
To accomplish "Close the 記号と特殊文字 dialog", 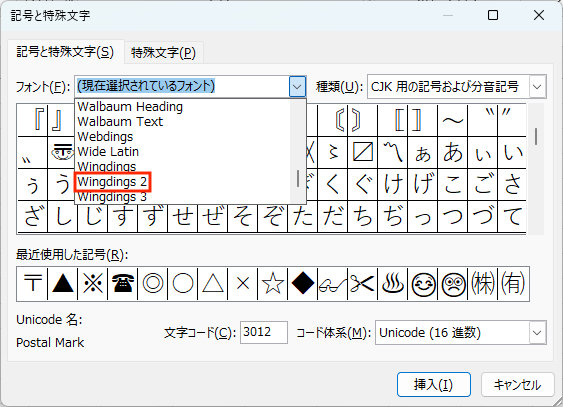I will pos(539,15).
